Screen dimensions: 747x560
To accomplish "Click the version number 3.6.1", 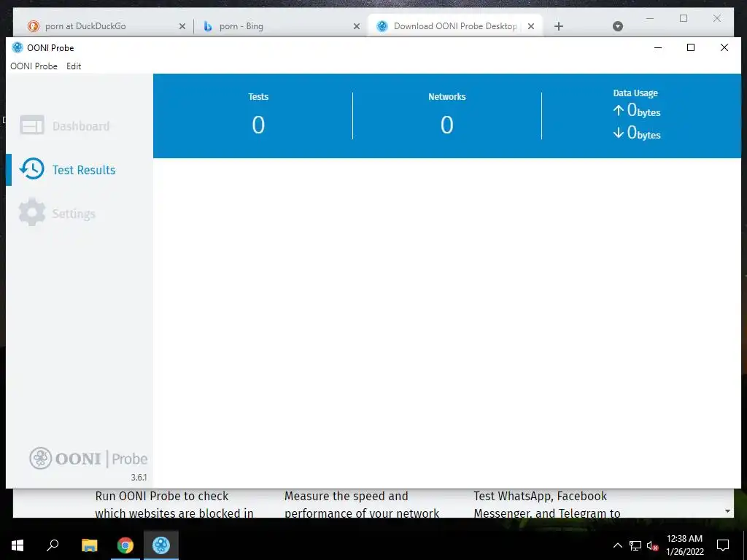I will (x=139, y=477).
